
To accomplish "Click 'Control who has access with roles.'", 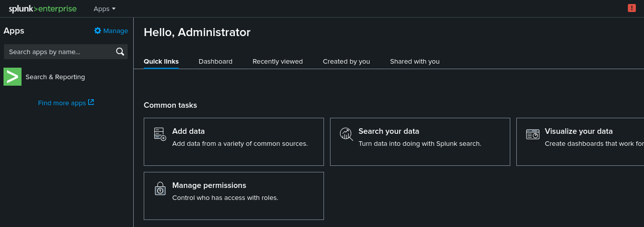I will coord(225,197).
